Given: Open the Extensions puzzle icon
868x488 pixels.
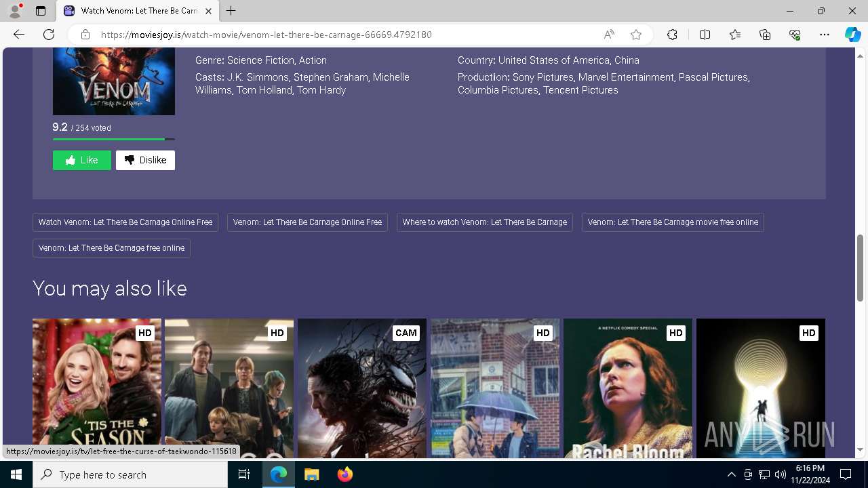Looking at the screenshot, I should tap(672, 35).
